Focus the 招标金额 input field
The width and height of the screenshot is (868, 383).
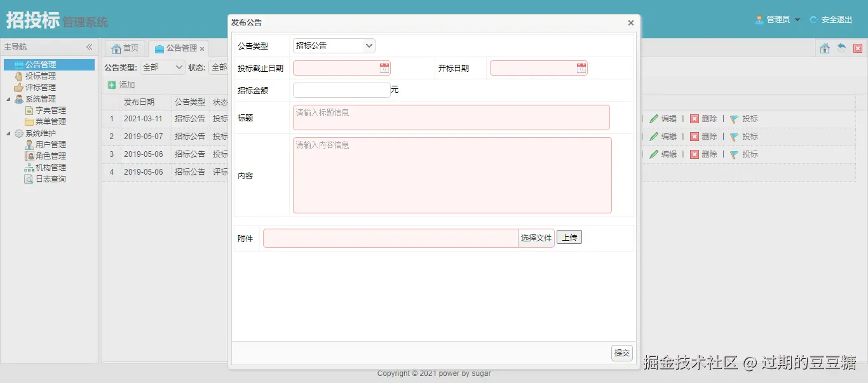341,90
